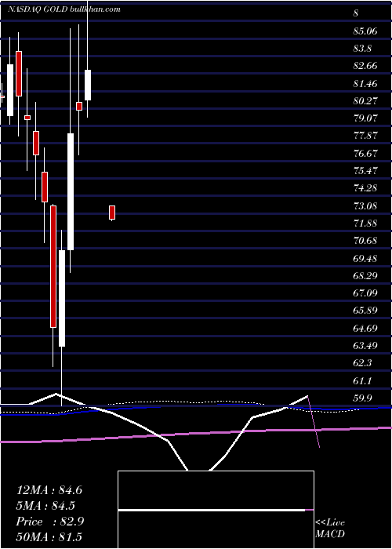Pick the 63.49 price label
Image resolution: width=392 pixels, height=549 pixels.
pyautogui.click(x=365, y=346)
